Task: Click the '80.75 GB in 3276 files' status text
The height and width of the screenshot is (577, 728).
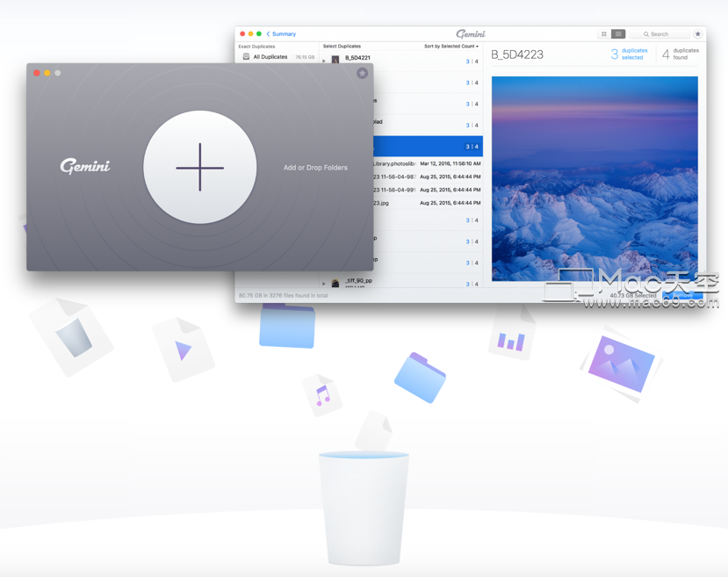Action: coord(284,295)
